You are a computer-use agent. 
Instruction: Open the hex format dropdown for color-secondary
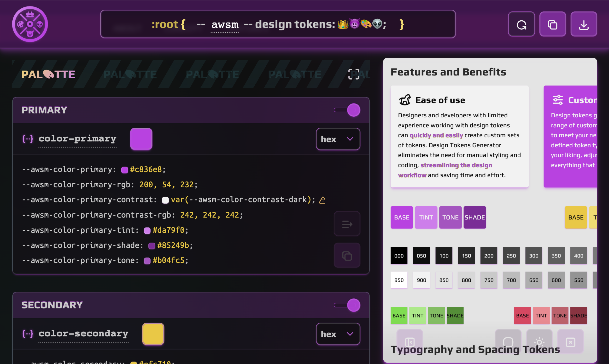click(338, 334)
